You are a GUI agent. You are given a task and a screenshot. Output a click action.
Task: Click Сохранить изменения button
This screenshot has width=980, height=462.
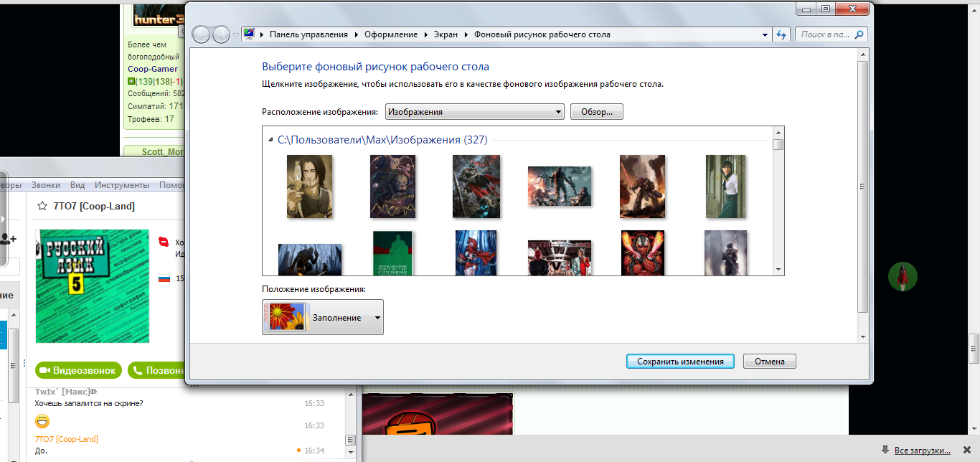(x=680, y=362)
